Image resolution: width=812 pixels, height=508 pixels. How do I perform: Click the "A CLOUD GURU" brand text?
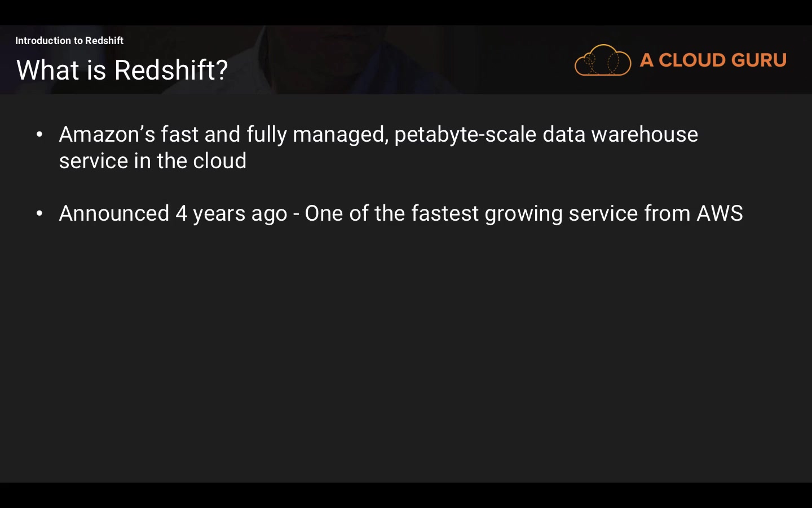click(713, 60)
